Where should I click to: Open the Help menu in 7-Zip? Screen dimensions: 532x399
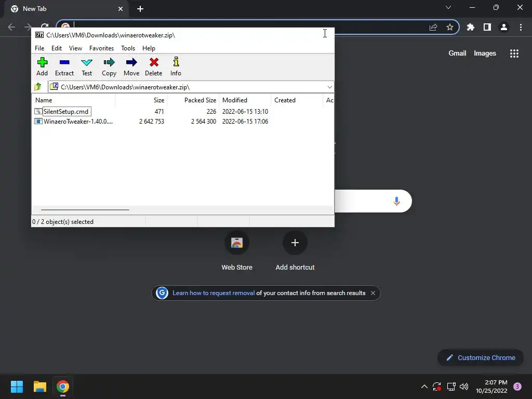coord(149,48)
